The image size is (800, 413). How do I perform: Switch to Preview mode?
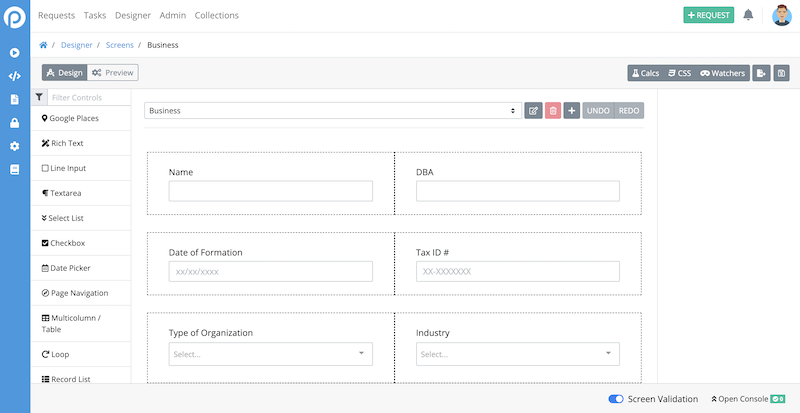coord(112,73)
